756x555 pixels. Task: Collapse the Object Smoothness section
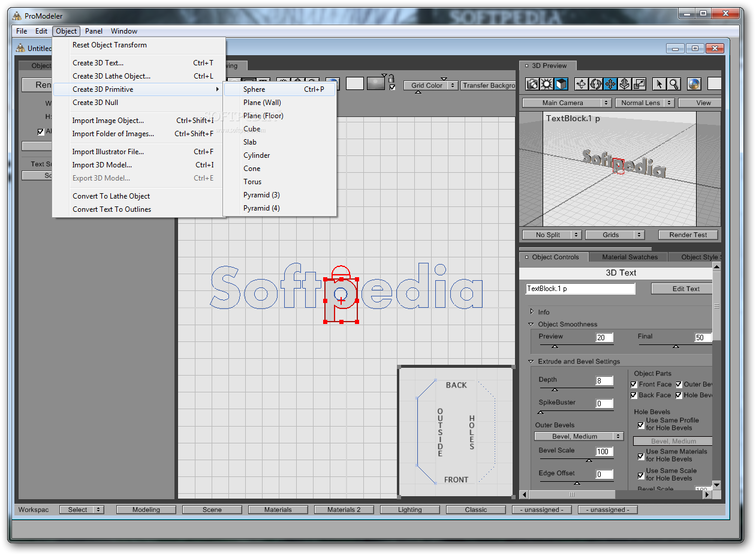pos(531,325)
